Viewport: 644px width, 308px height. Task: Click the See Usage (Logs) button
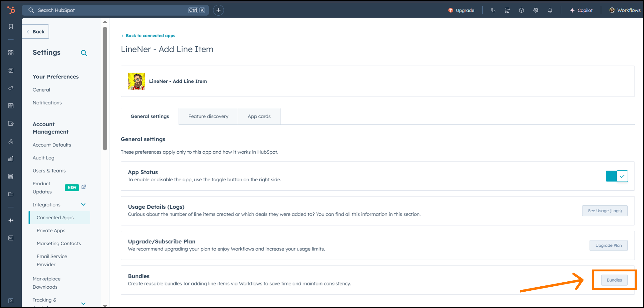click(604, 211)
